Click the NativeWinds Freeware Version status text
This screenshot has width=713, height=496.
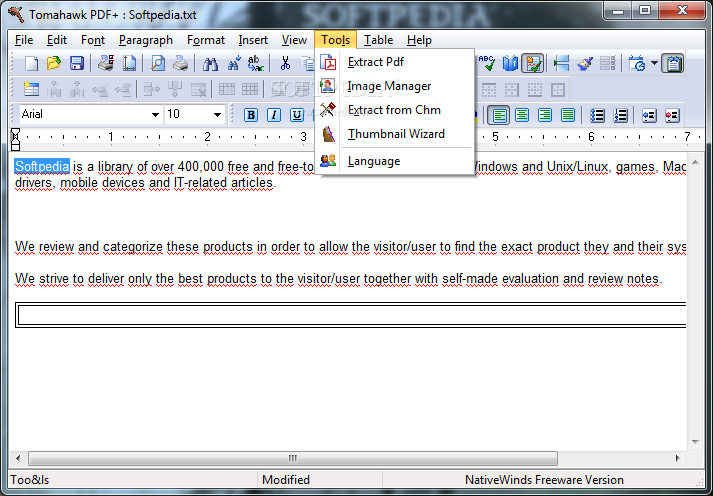pos(544,480)
